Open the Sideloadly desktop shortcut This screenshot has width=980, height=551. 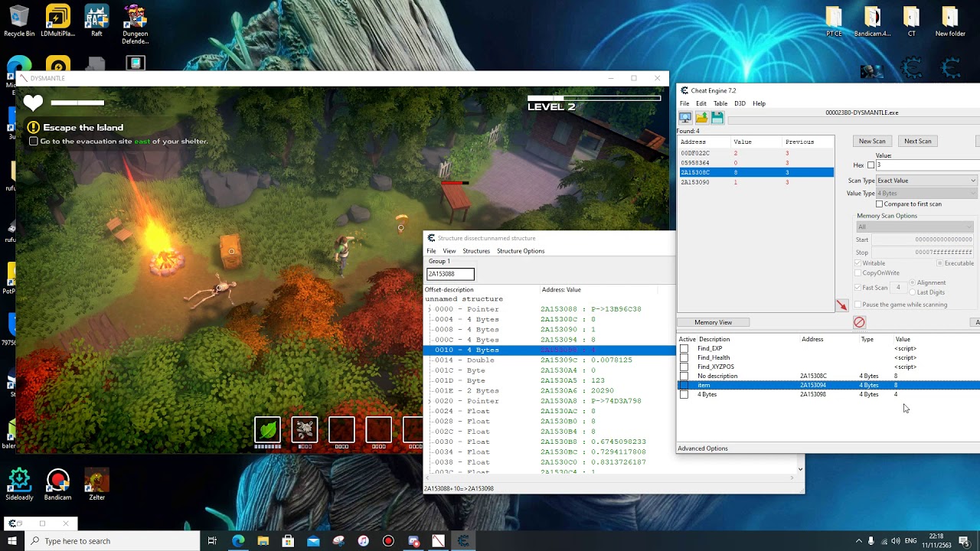pos(19,485)
